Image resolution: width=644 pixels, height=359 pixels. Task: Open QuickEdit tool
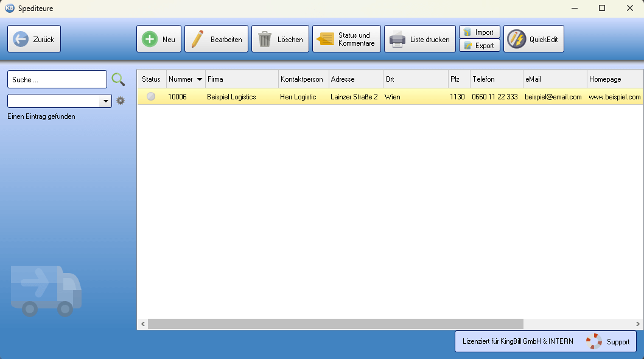(534, 39)
